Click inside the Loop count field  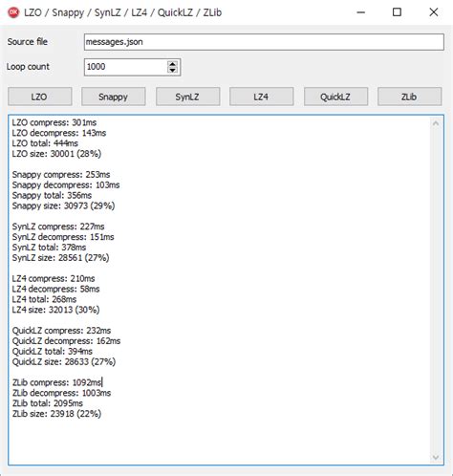click(125, 67)
